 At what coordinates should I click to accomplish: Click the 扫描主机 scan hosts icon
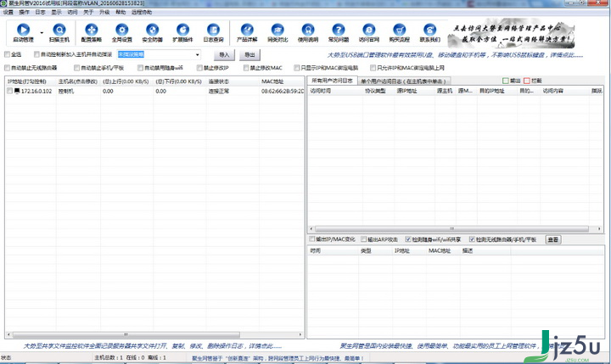pyautogui.click(x=59, y=30)
